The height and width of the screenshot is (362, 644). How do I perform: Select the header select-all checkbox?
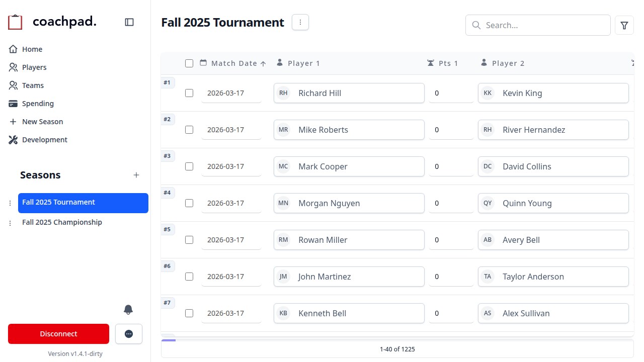click(189, 63)
